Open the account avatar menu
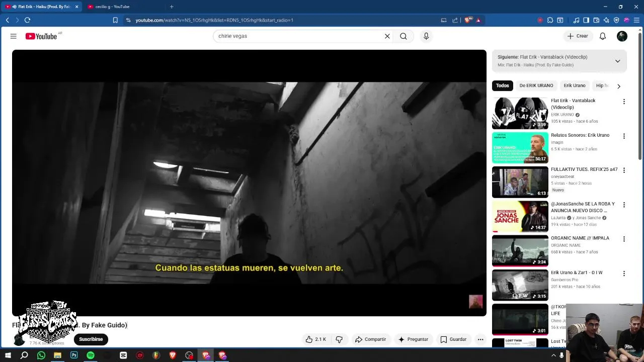 [622, 36]
